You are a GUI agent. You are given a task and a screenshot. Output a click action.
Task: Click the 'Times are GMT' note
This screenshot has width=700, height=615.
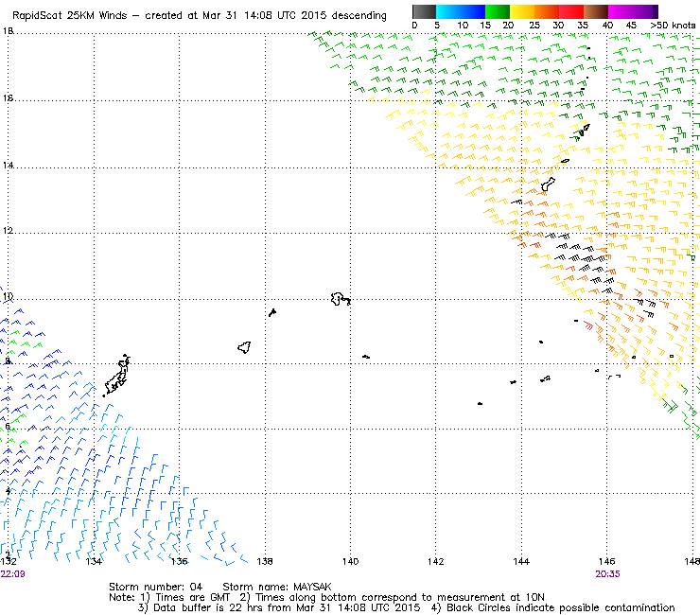pyautogui.click(x=193, y=598)
